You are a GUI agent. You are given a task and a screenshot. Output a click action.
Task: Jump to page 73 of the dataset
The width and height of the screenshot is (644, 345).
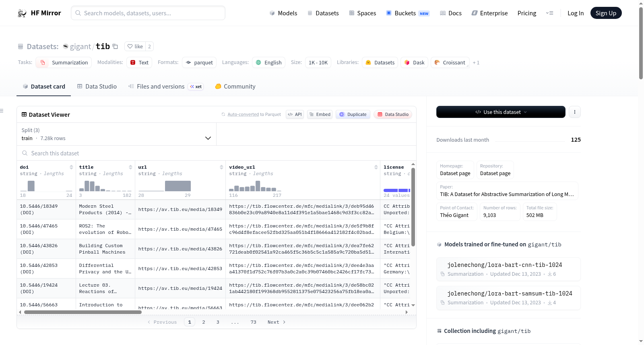pyautogui.click(x=253, y=322)
